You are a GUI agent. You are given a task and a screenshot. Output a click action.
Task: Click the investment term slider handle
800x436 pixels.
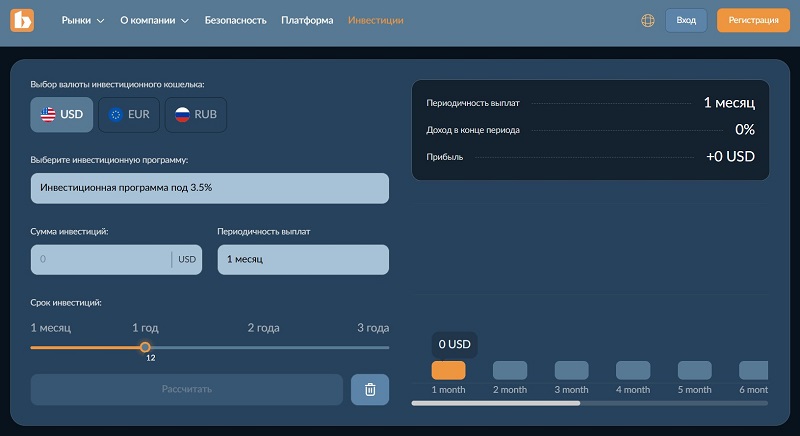[145, 347]
